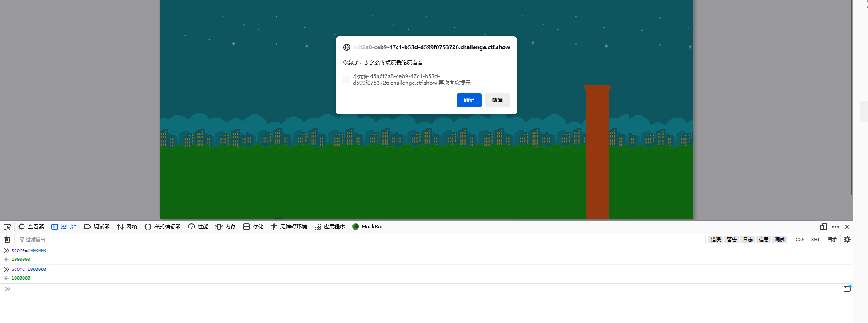Screen dimensions: 868x323
Task: Open the DevTools three-dot options menu
Action: click(836, 227)
